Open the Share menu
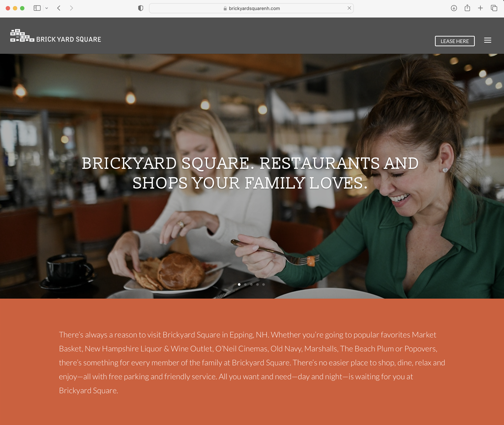 [467, 8]
